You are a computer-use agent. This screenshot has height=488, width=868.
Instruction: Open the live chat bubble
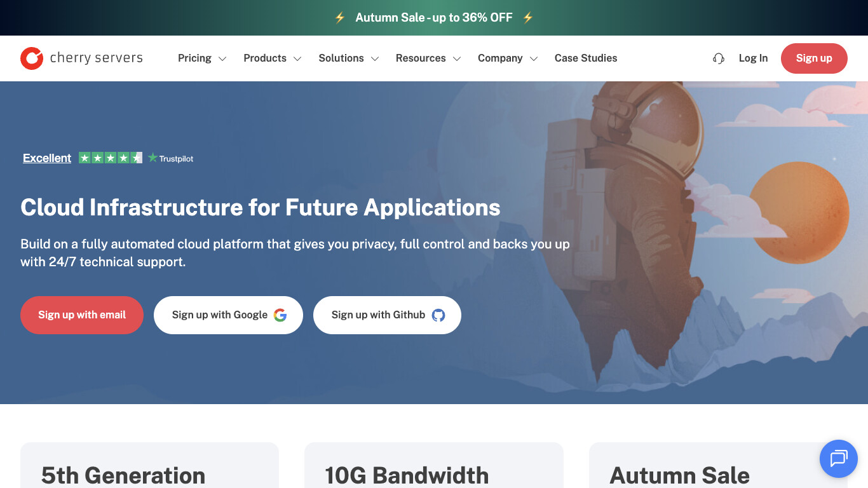pos(838,458)
